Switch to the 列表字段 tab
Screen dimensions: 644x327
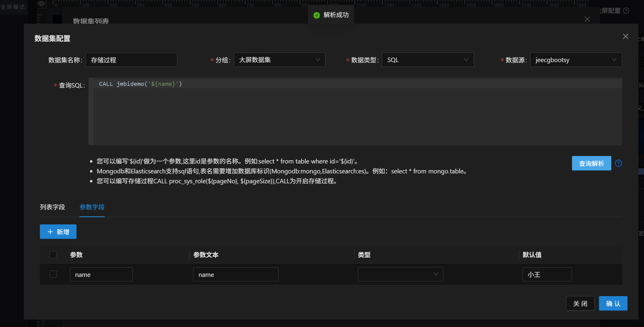(52, 207)
